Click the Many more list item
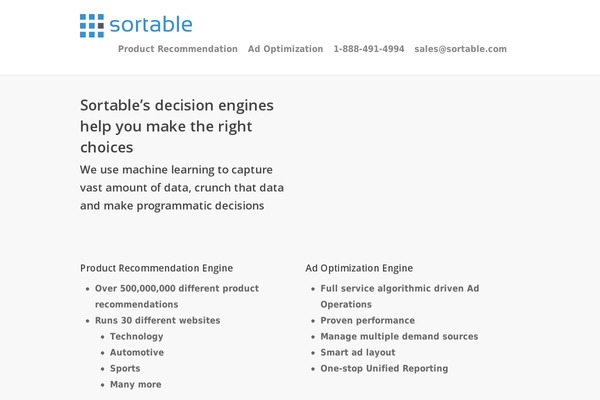This screenshot has width=600, height=400. point(135,384)
